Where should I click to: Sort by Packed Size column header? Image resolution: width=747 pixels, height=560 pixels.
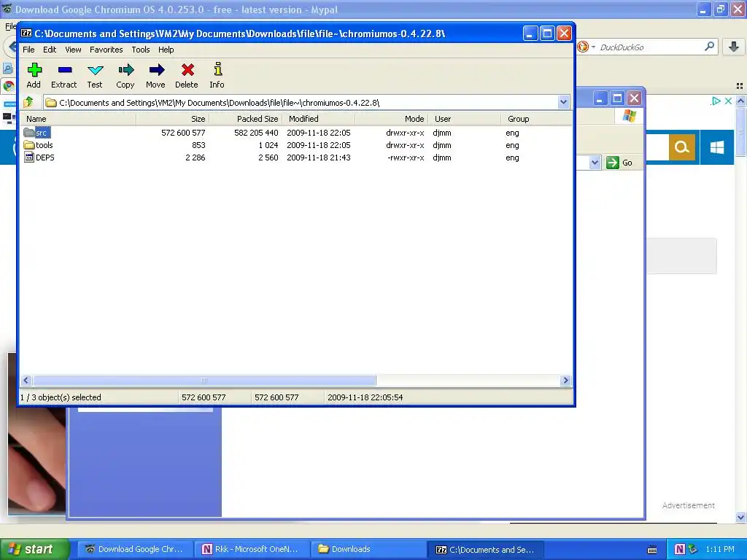click(246, 119)
